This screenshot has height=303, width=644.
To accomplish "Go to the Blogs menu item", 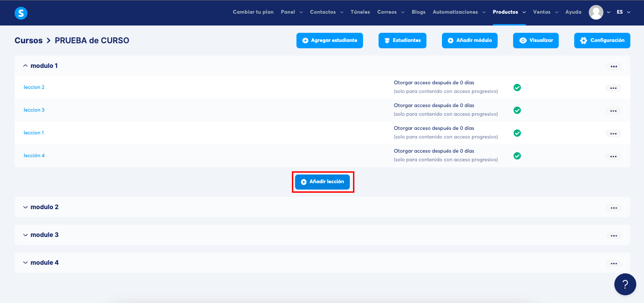I will [418, 12].
